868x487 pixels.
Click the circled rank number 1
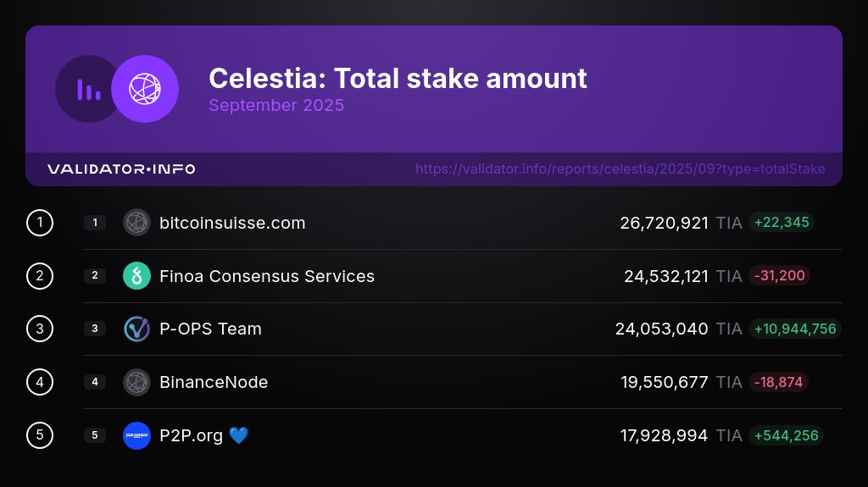point(40,223)
